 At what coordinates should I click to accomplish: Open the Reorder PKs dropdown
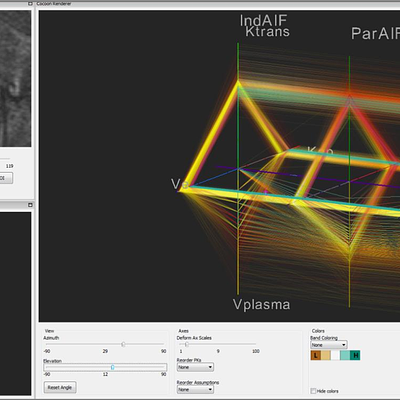click(195, 367)
